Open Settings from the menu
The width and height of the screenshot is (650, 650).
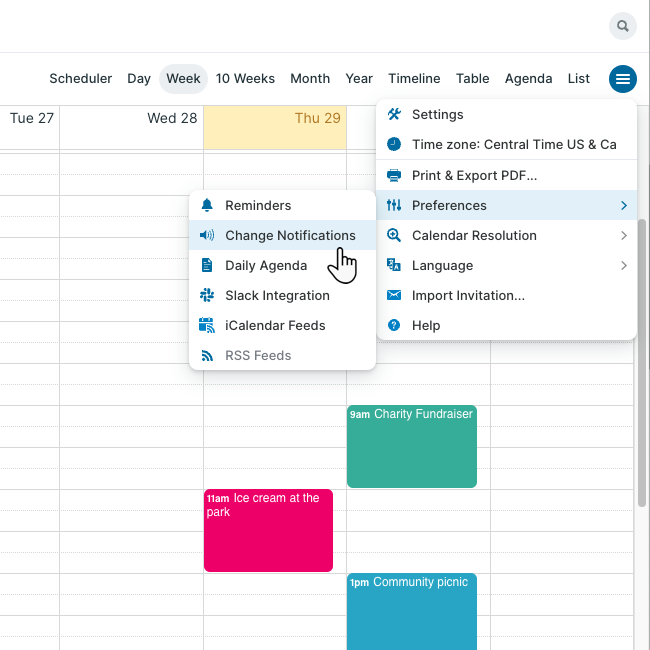tap(506, 114)
